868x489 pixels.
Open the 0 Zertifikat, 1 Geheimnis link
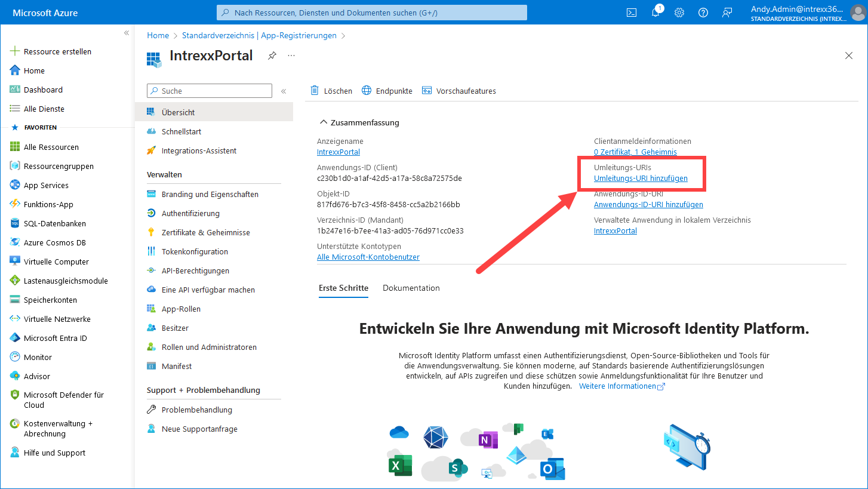[x=635, y=152]
